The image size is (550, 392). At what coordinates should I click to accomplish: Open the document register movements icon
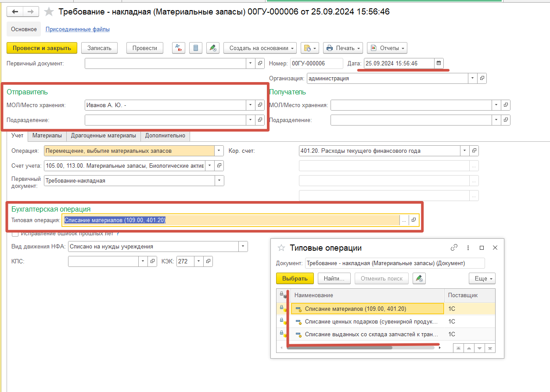pos(196,48)
